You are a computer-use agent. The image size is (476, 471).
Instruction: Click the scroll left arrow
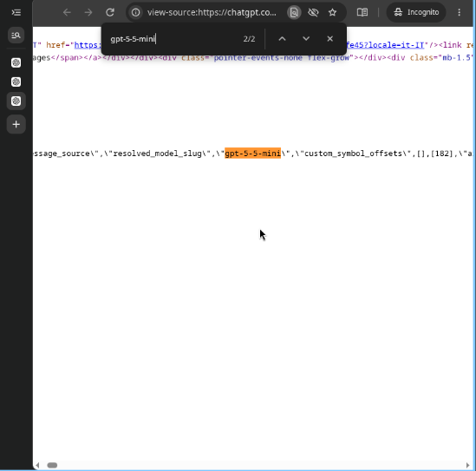(37, 465)
